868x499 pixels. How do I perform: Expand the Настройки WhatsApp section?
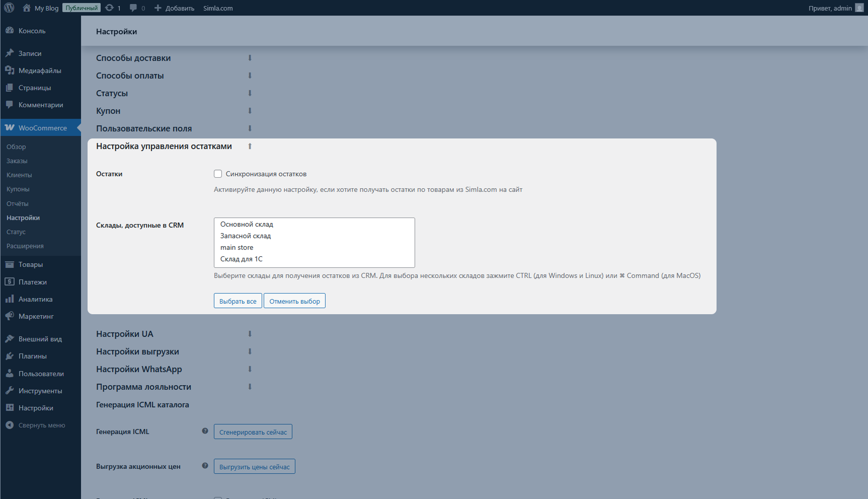click(250, 369)
